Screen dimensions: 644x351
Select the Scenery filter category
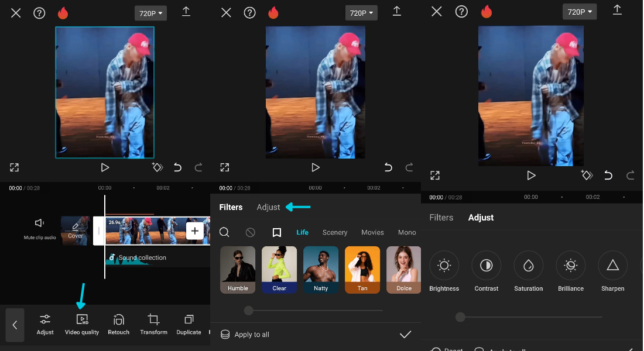point(335,232)
